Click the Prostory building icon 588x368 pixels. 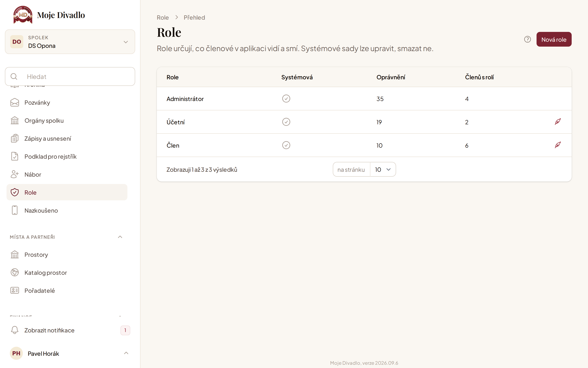[14, 255]
